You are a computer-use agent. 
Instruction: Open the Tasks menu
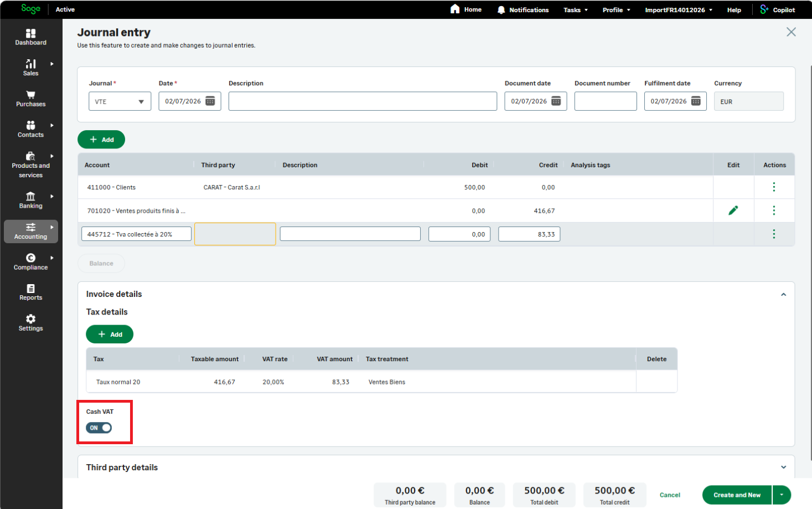pos(576,10)
